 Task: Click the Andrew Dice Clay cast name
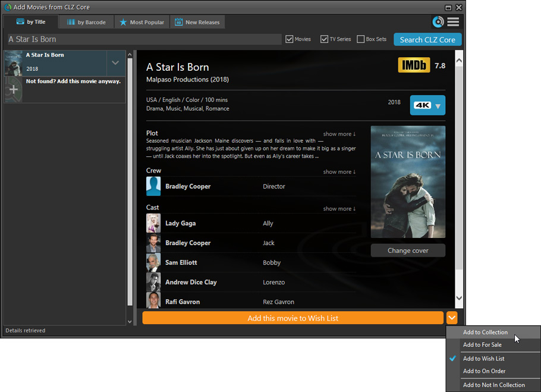pyautogui.click(x=191, y=283)
